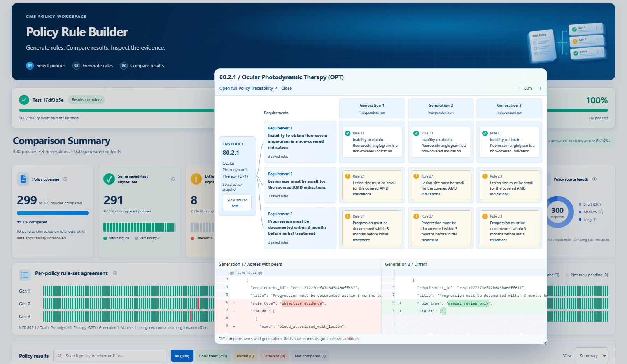Click the Policy coverage info icon
Viewport: 627px width, 364px height.
(x=65, y=179)
